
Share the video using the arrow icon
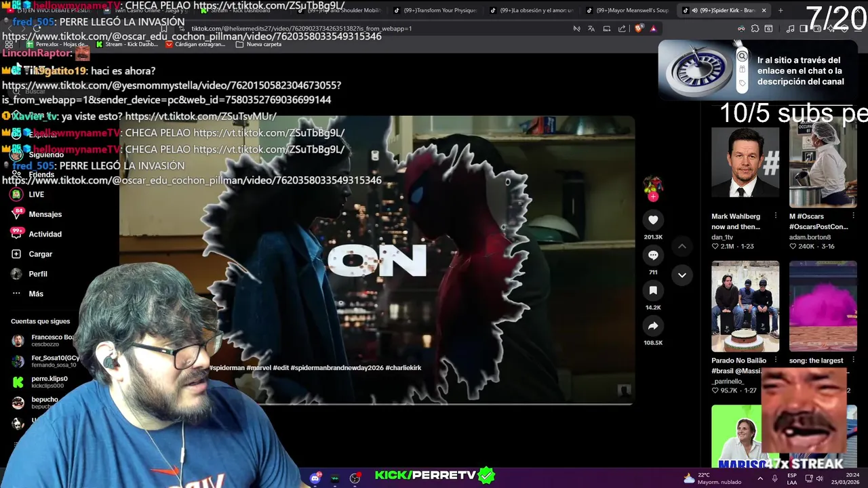click(x=653, y=326)
